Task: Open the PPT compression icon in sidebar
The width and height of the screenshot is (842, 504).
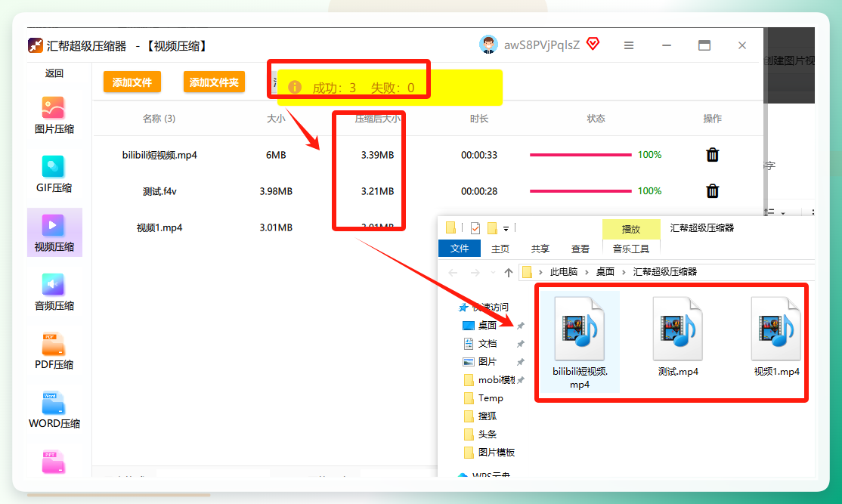Action: pyautogui.click(x=53, y=462)
